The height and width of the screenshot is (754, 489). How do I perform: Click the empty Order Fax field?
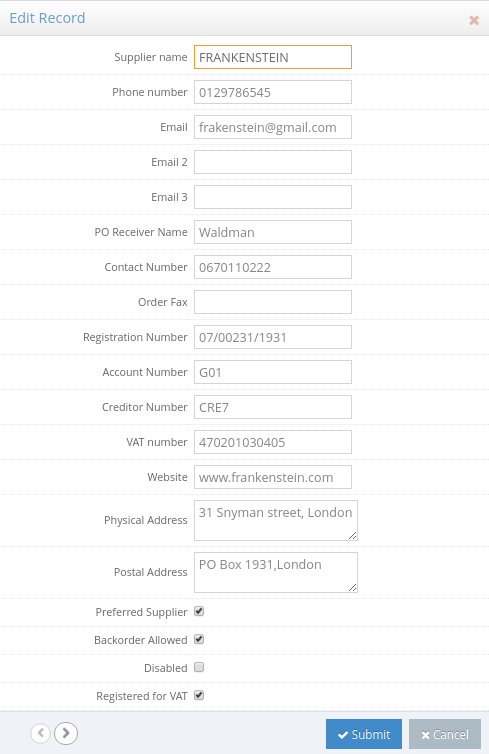tap(273, 302)
